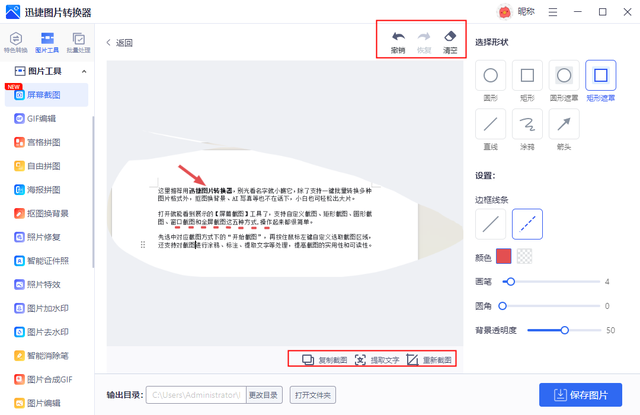The image size is (640, 415).
Task: Click 提取文字 extract text
Action: click(x=377, y=360)
